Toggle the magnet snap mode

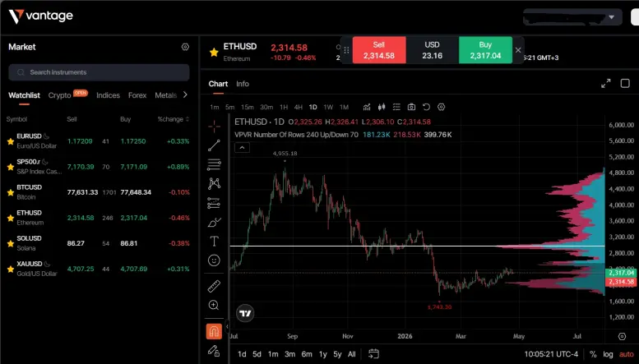click(214, 331)
